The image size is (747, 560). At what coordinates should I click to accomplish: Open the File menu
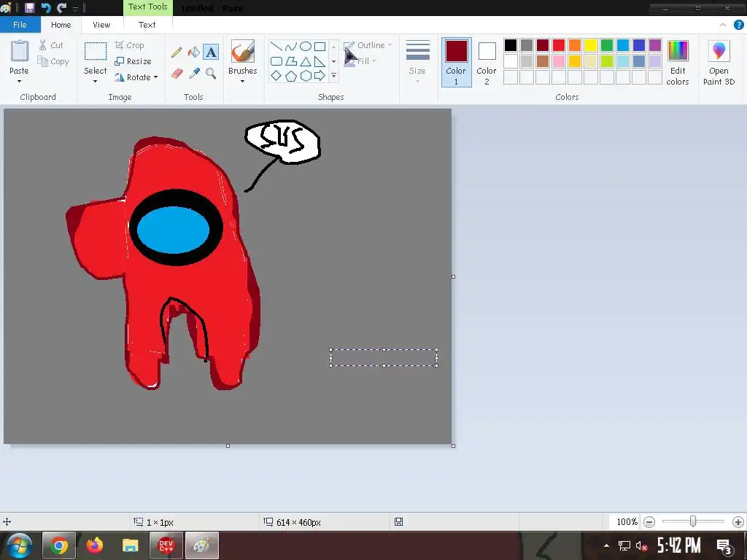(20, 25)
